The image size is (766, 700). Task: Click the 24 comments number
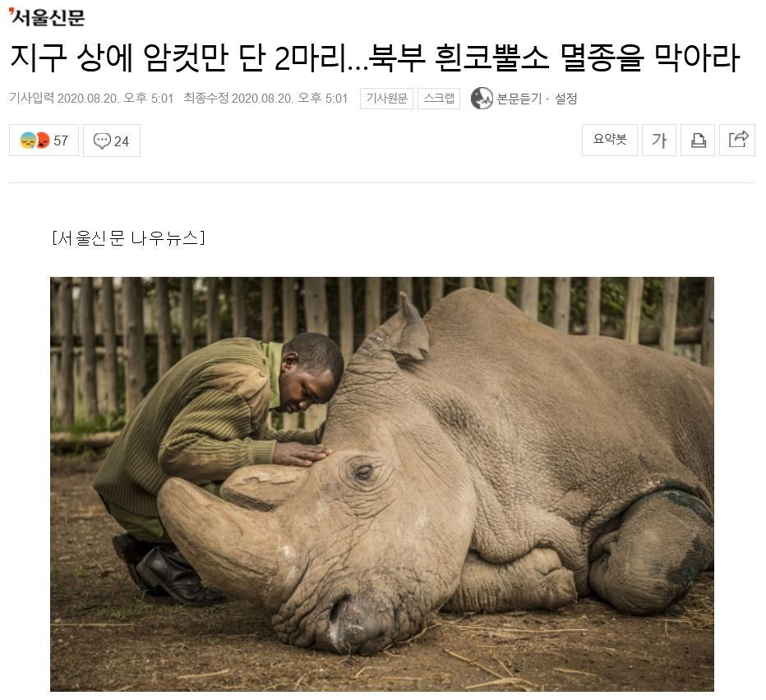[121, 141]
